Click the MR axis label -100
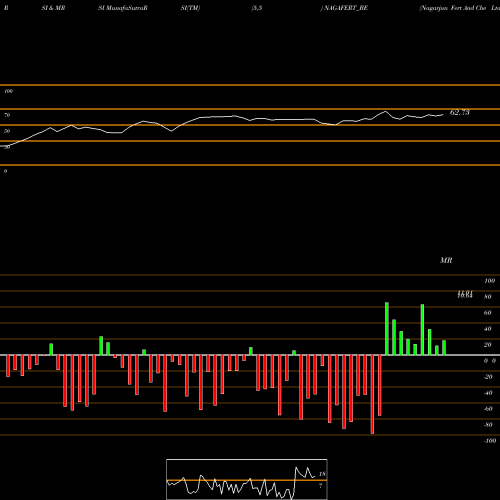The image size is (500, 500). pos(490,441)
